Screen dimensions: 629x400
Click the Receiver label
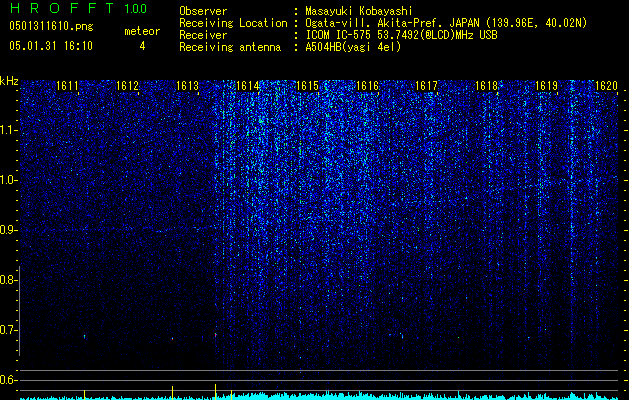click(203, 35)
